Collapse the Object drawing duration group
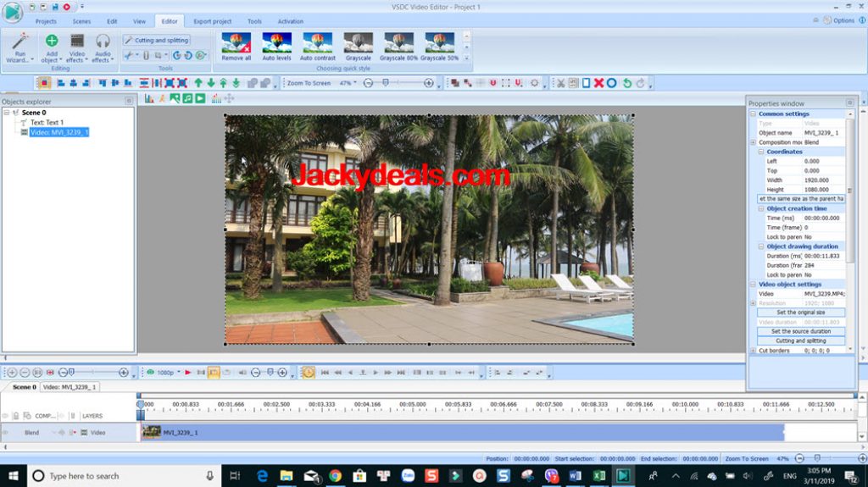This screenshot has width=868, height=487. click(760, 246)
